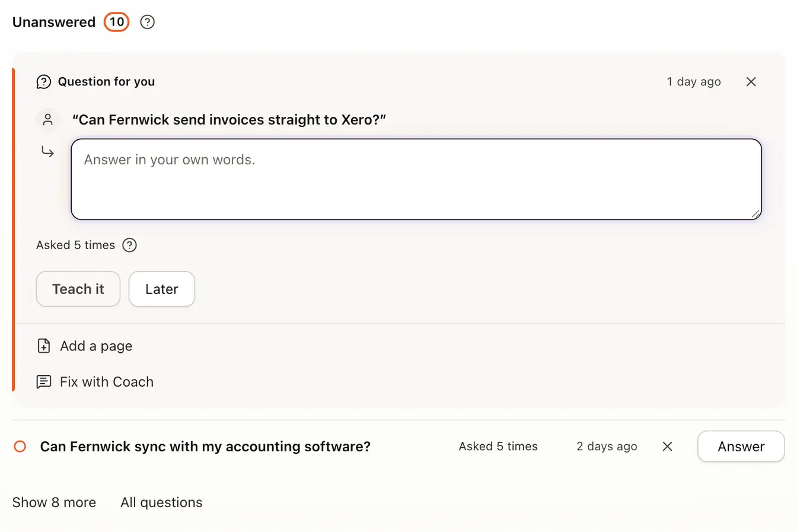The height and width of the screenshot is (532, 797).
Task: Open the All questions link
Action: pyautogui.click(x=161, y=502)
